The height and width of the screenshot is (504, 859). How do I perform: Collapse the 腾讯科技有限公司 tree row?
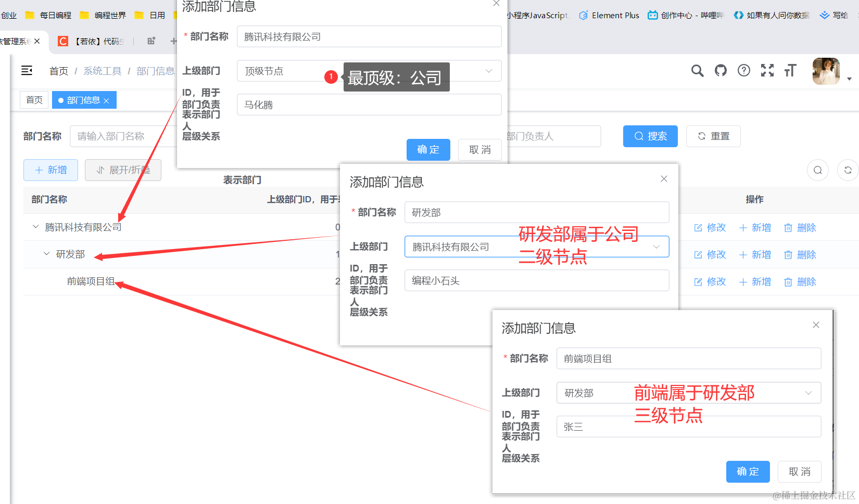pos(35,227)
